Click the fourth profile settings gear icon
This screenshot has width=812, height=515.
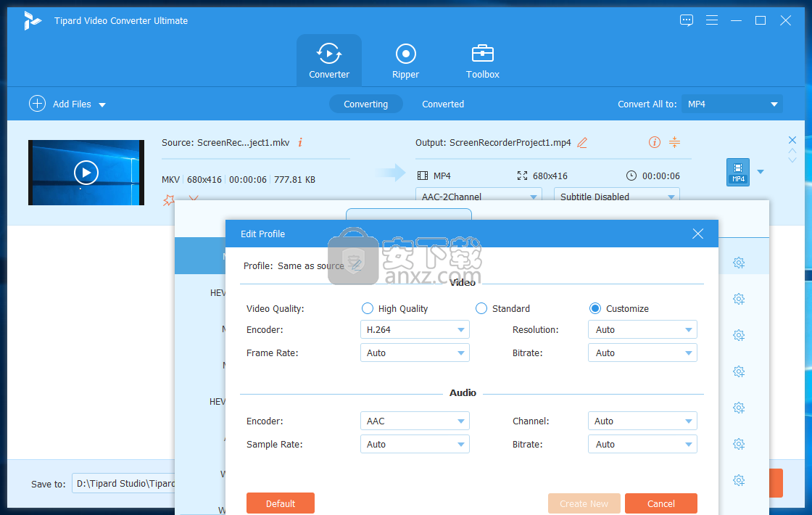[x=739, y=371]
